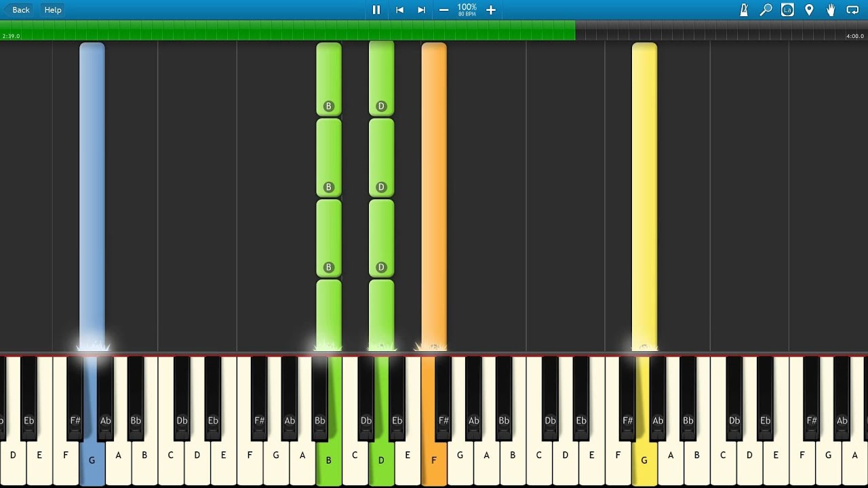
Task: Seek to the unplayed gray timeline portion
Action: (722, 30)
